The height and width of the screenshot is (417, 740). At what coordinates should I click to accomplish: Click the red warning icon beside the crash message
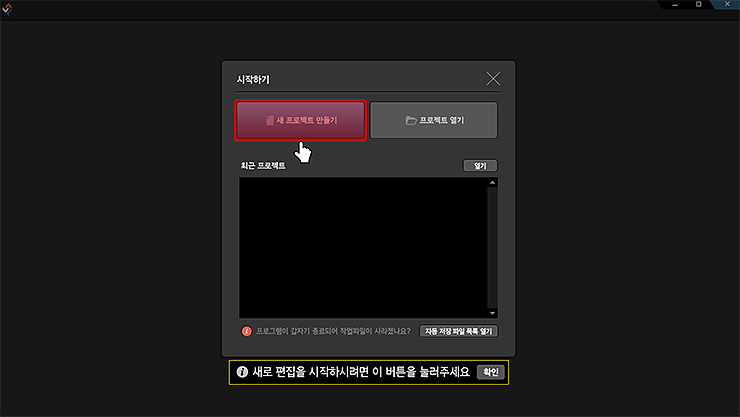point(246,331)
